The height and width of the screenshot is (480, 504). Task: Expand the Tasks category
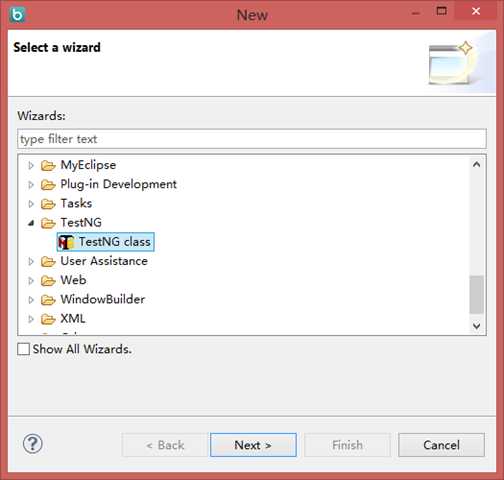pos(31,204)
